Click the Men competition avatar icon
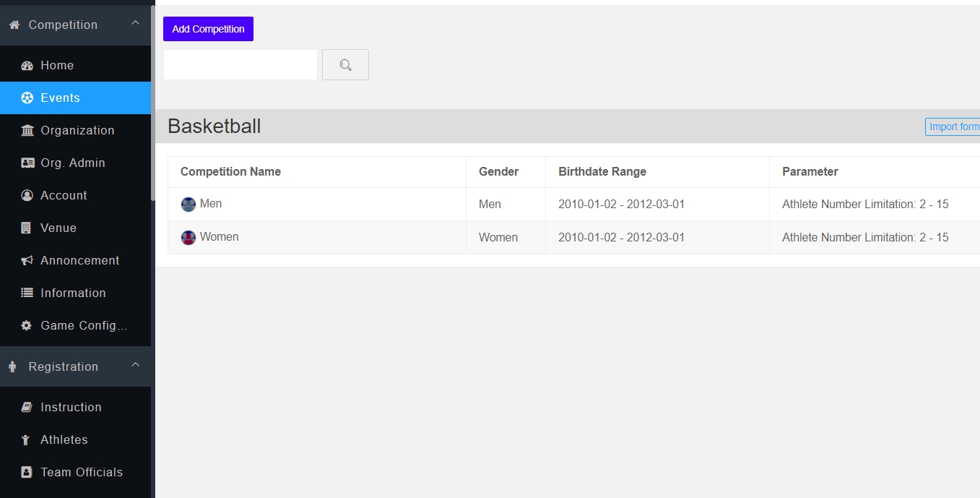 188,205
